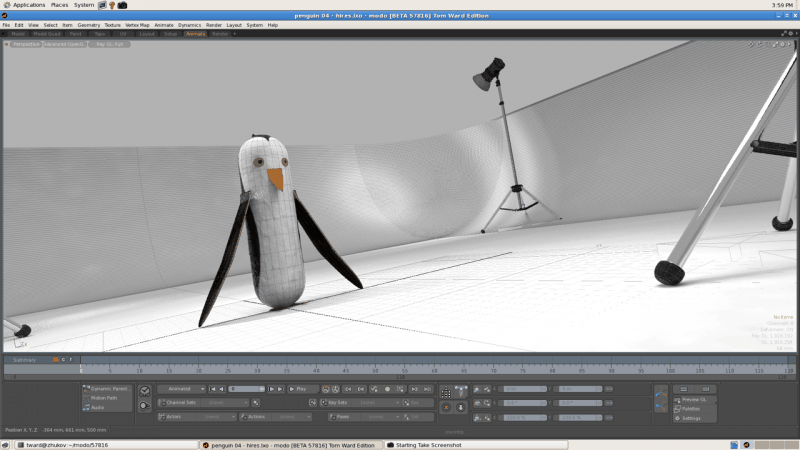This screenshot has height=450, width=800.
Task: Switch to the Paint layout tab
Action: (x=76, y=34)
